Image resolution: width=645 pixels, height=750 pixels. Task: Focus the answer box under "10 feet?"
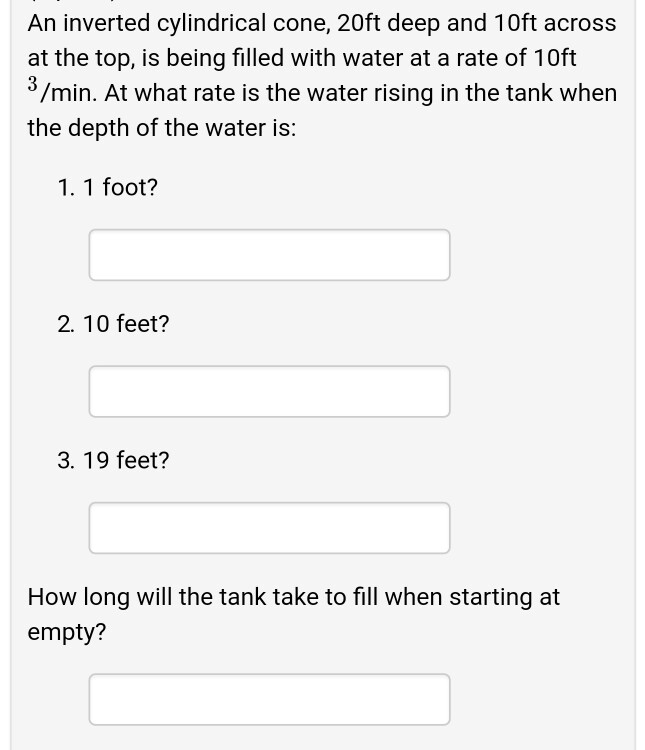(x=269, y=391)
